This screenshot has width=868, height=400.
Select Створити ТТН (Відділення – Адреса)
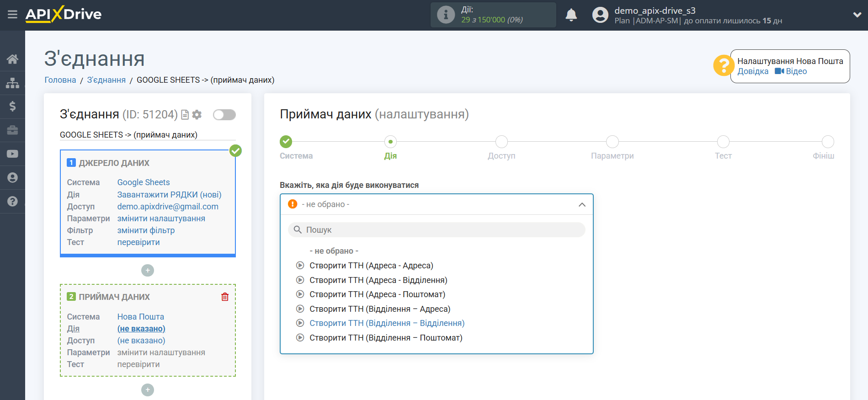click(x=380, y=309)
